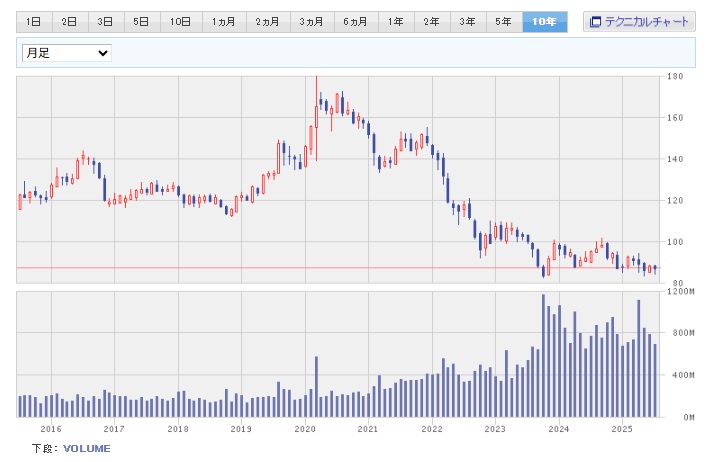Select the 2日 period tab
Image resolution: width=718 pixels, height=462 pixels.
(70, 22)
